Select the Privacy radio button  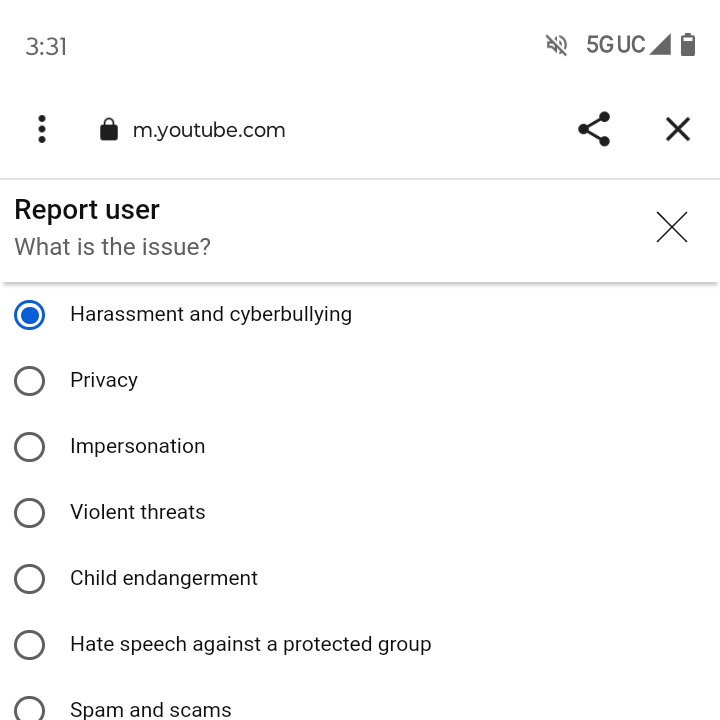(29, 381)
